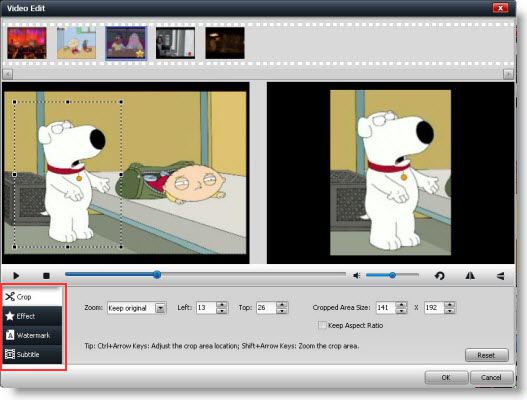527x400 pixels.
Task: Click the cropped area height field
Action: (434, 308)
